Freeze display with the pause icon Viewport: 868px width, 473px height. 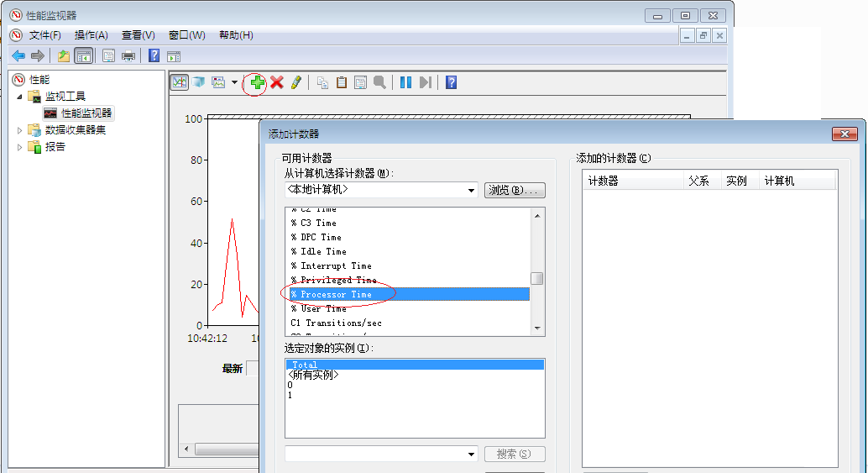click(405, 82)
